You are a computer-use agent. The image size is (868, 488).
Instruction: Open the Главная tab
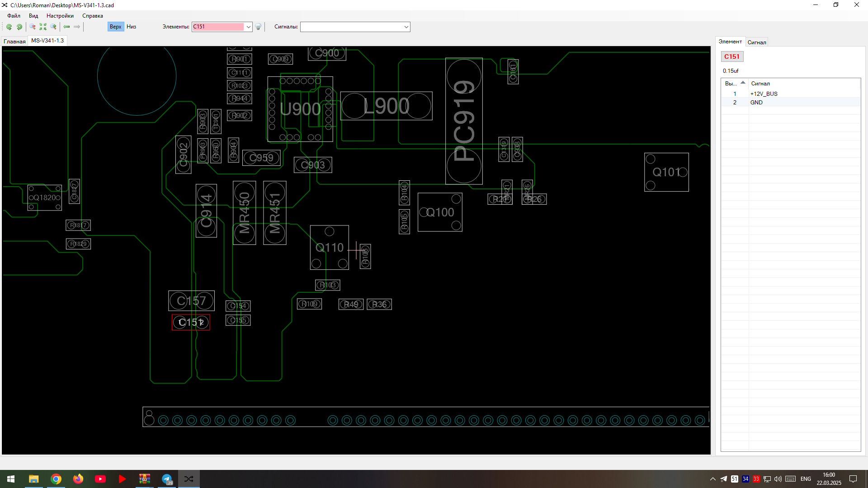click(14, 41)
